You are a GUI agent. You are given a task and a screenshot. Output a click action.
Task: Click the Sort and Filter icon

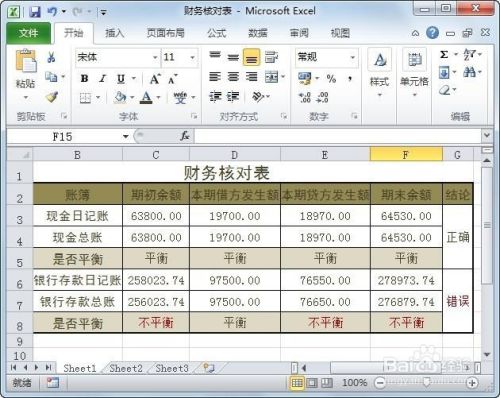pos(469,54)
